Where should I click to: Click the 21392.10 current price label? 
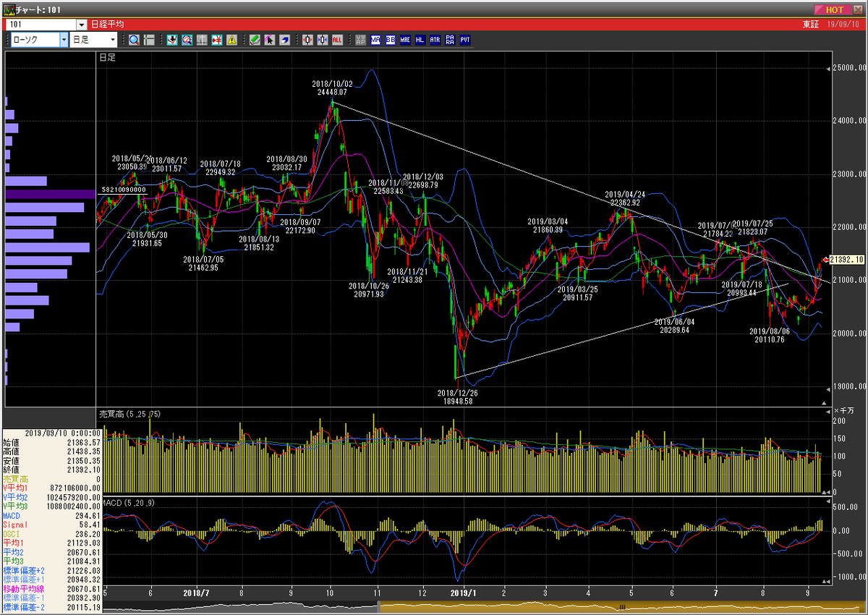848,259
